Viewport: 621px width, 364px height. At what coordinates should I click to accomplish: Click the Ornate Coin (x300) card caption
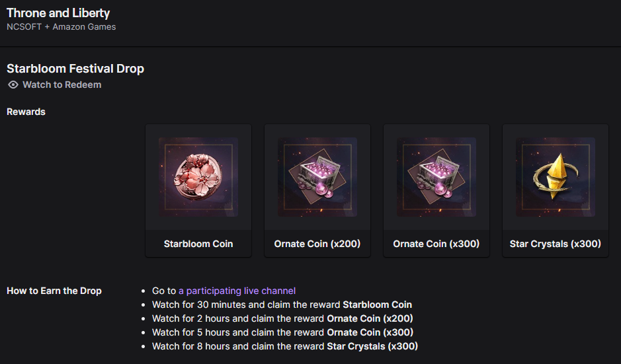(x=436, y=244)
